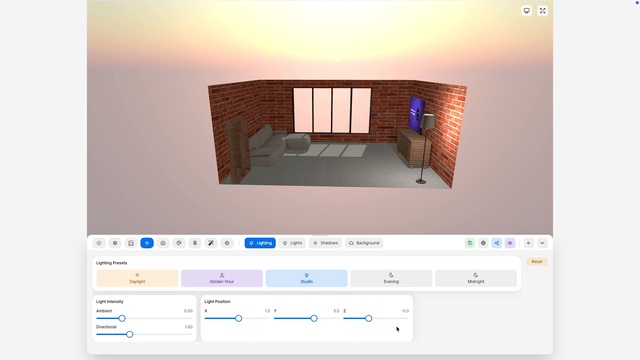Click the Ambient intensity slider handle
Image resolution: width=640 pixels, height=360 pixels.
122,318
